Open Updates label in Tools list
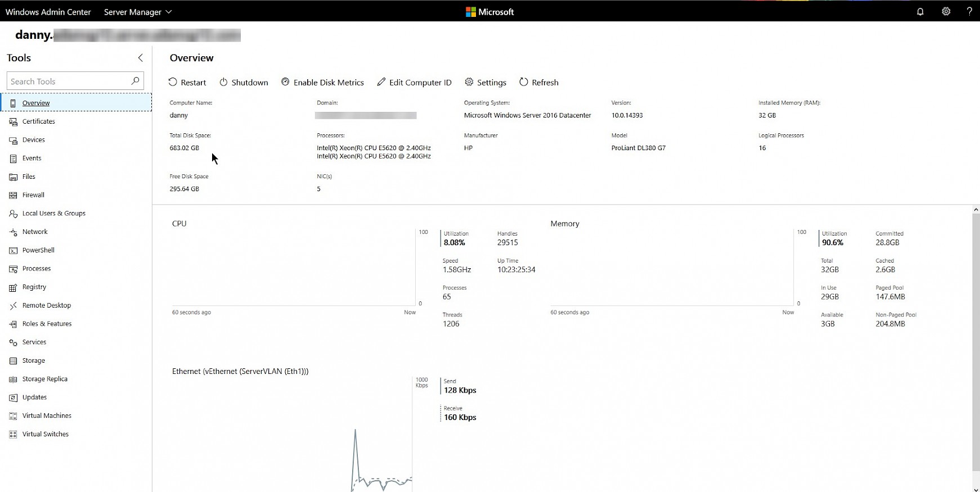980x492 pixels. point(34,398)
